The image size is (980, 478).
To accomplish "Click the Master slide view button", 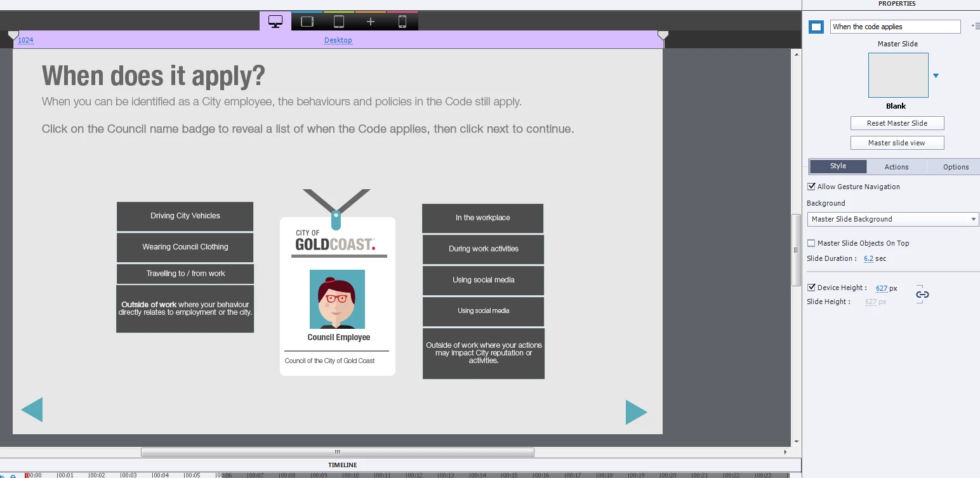I will pyautogui.click(x=897, y=143).
